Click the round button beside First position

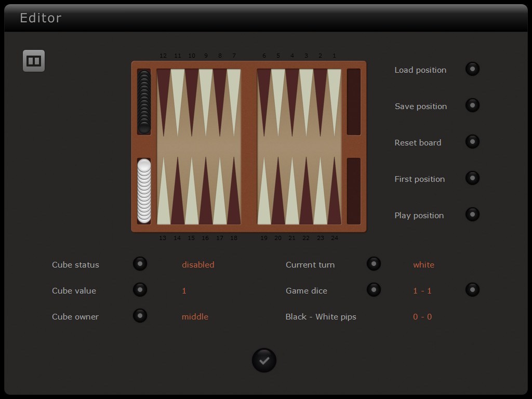472,178
